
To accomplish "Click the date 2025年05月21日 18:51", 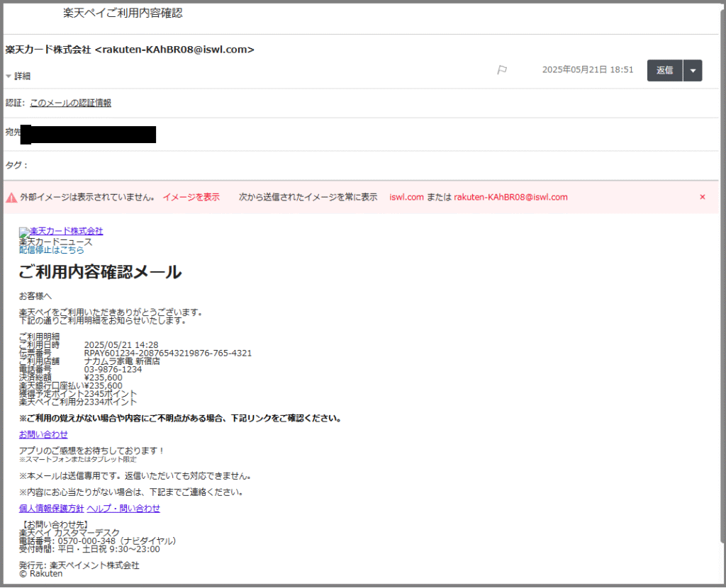I will [x=588, y=70].
